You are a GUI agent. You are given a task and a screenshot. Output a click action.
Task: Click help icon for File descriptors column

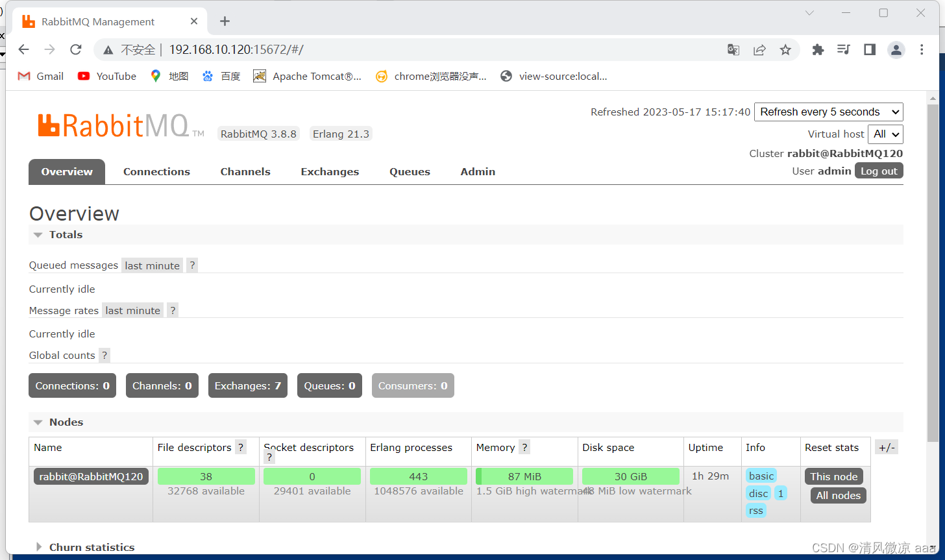click(241, 447)
